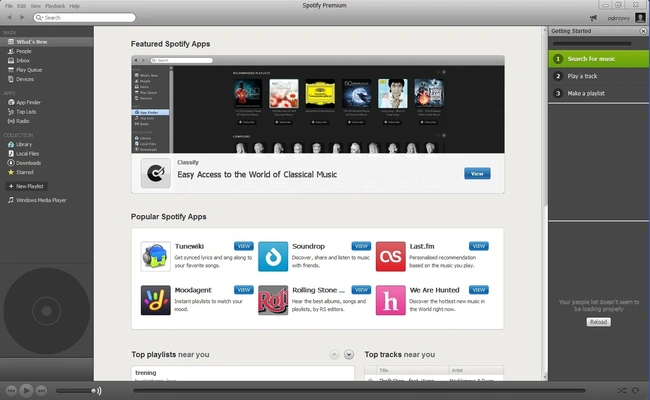Sort top tracks by Artist column
650x400 pixels.
pos(476,370)
